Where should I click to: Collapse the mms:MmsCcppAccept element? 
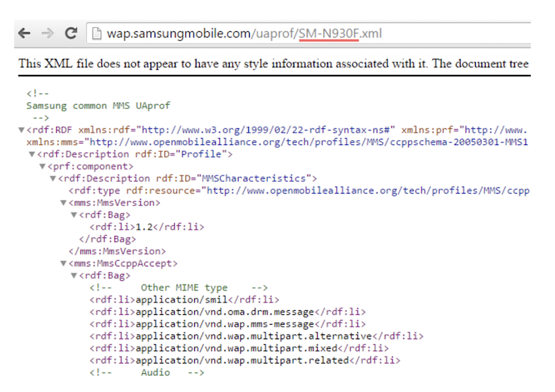click(x=63, y=263)
